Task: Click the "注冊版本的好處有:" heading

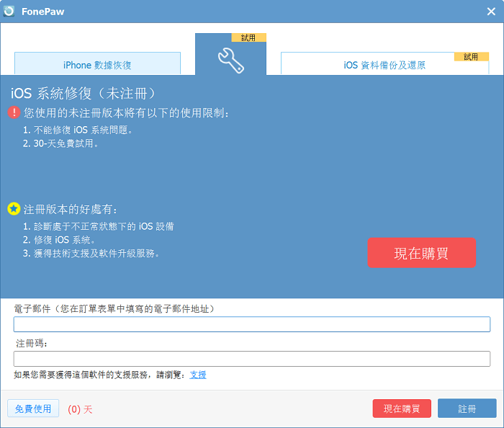Action: pyautogui.click(x=70, y=210)
